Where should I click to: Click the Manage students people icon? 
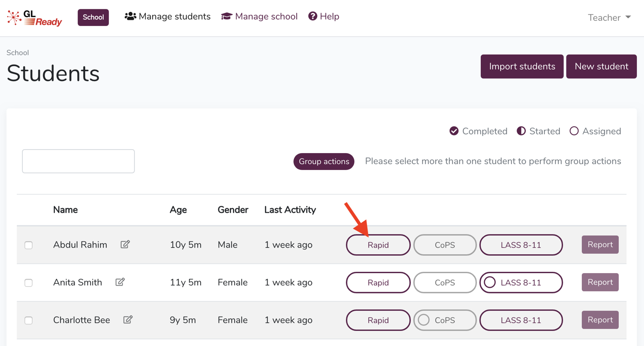coord(130,16)
